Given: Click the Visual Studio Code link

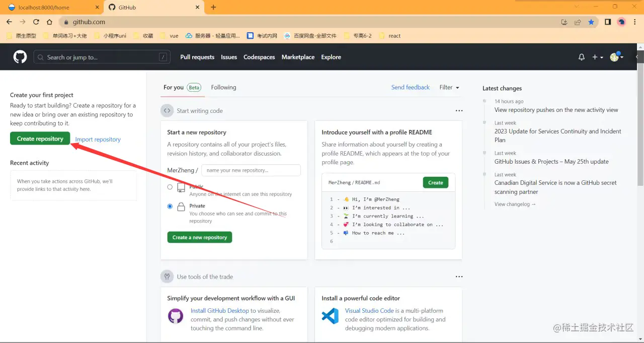Looking at the screenshot, I should (369, 311).
